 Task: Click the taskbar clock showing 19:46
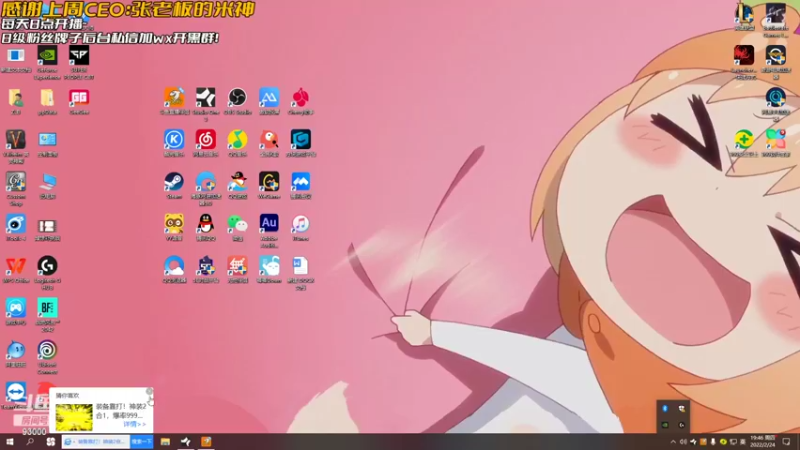763,442
